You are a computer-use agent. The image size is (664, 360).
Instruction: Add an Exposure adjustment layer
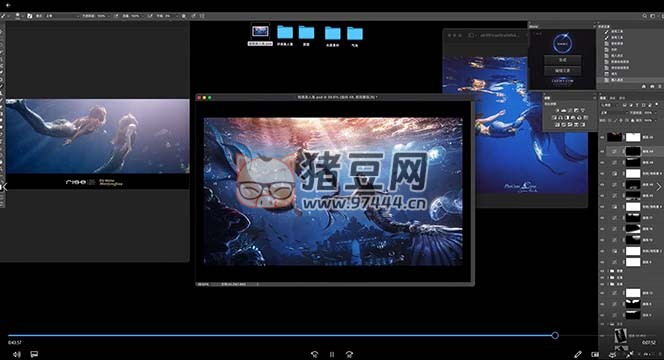coord(576,110)
